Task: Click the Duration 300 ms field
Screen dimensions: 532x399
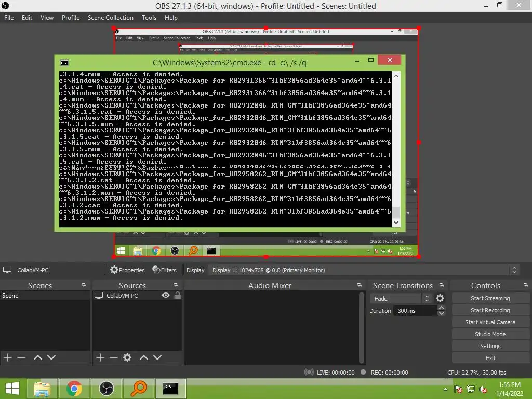Action: point(415,311)
